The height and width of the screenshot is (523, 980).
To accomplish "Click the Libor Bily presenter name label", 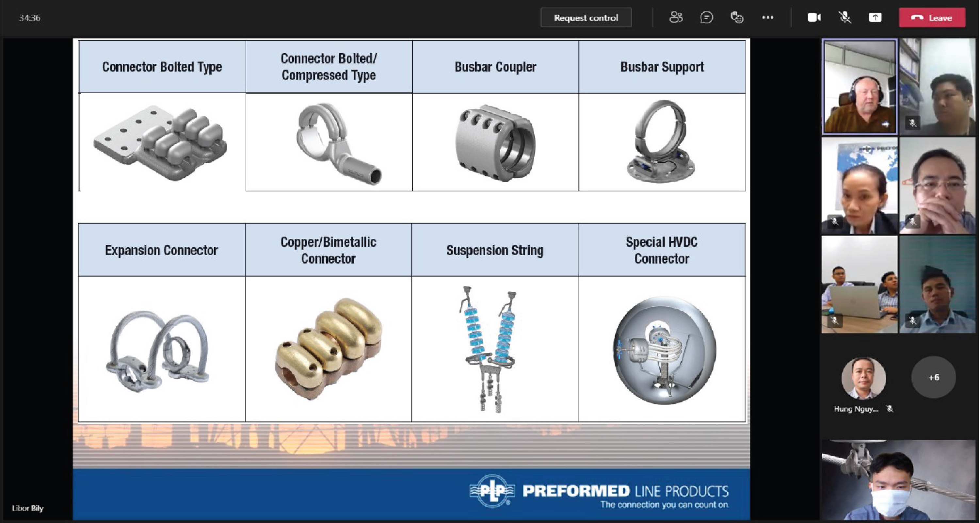I will 28,508.
